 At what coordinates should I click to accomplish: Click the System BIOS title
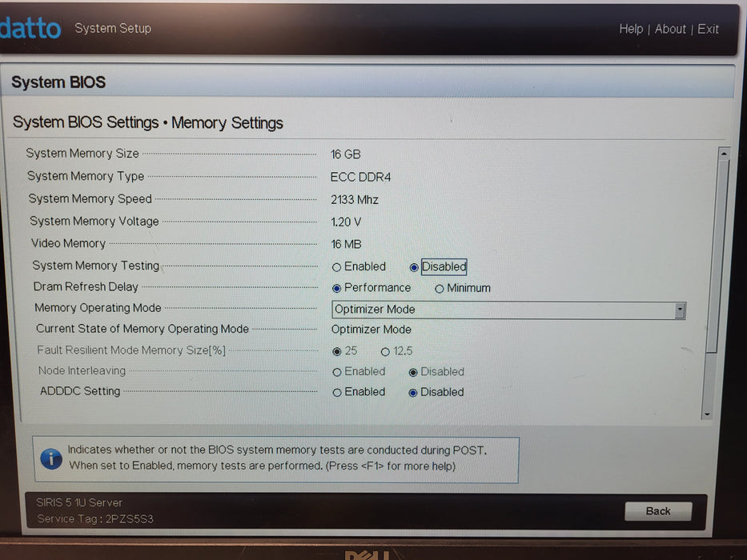(58, 82)
